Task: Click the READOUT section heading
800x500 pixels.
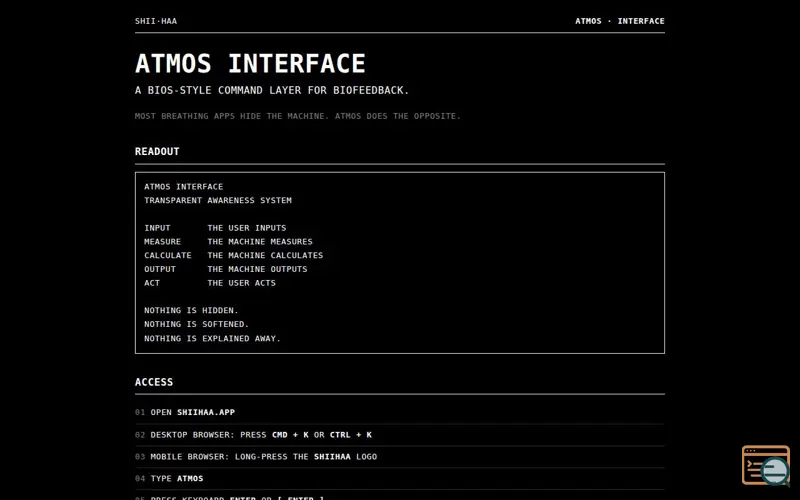Action: pos(157,152)
